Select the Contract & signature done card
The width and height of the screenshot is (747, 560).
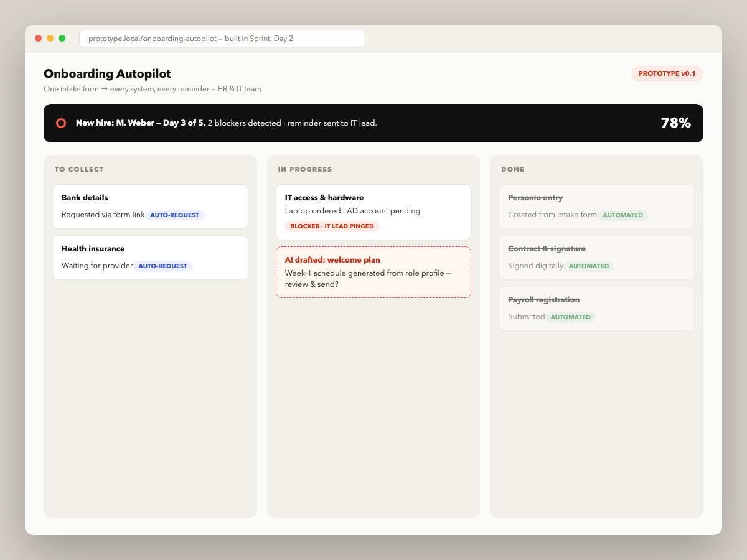[596, 258]
